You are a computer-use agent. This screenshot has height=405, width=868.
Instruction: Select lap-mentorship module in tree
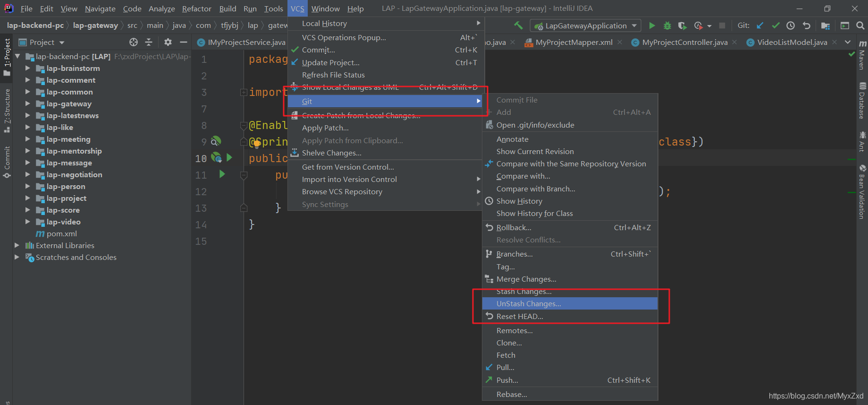(74, 151)
